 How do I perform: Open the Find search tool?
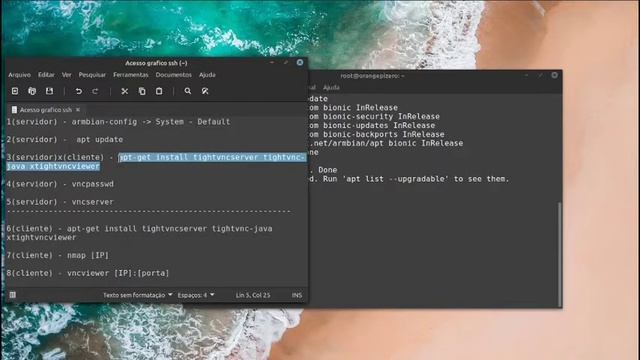click(x=188, y=91)
